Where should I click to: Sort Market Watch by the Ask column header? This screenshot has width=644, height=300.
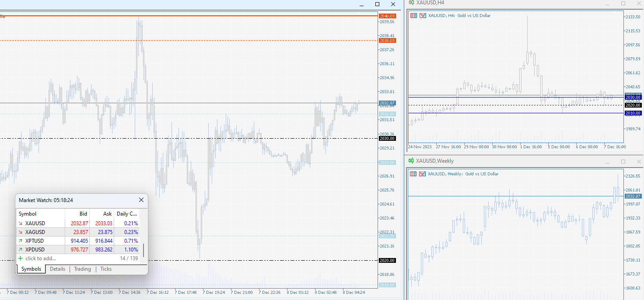click(x=102, y=214)
